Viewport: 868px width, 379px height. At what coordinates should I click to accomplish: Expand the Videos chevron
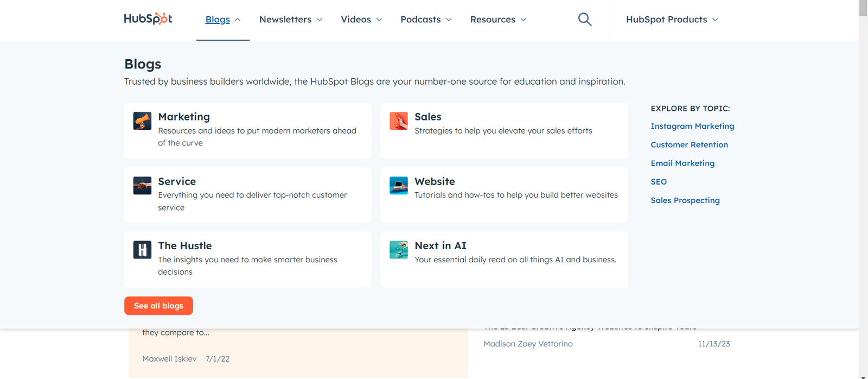tap(379, 20)
